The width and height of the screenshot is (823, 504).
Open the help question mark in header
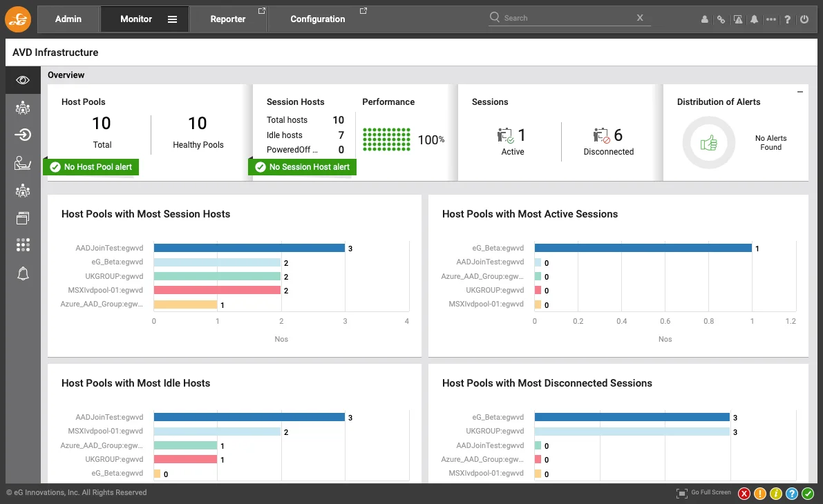click(x=787, y=19)
